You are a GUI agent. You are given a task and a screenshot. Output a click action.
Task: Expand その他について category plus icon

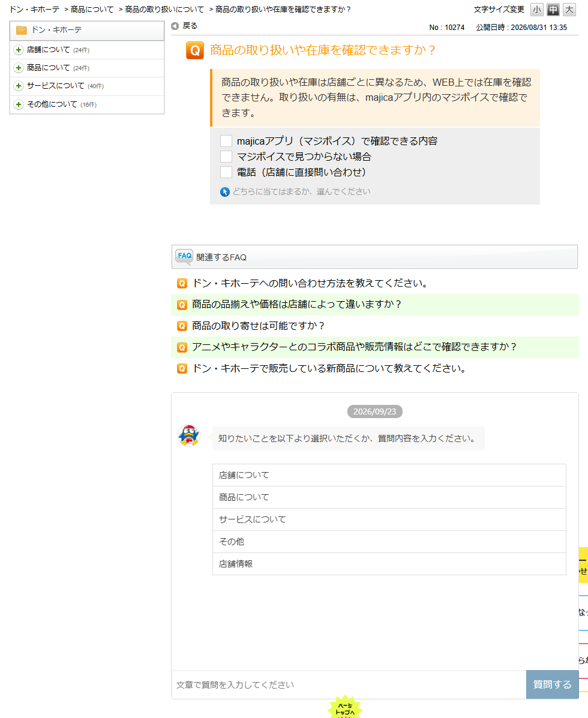pyautogui.click(x=19, y=104)
